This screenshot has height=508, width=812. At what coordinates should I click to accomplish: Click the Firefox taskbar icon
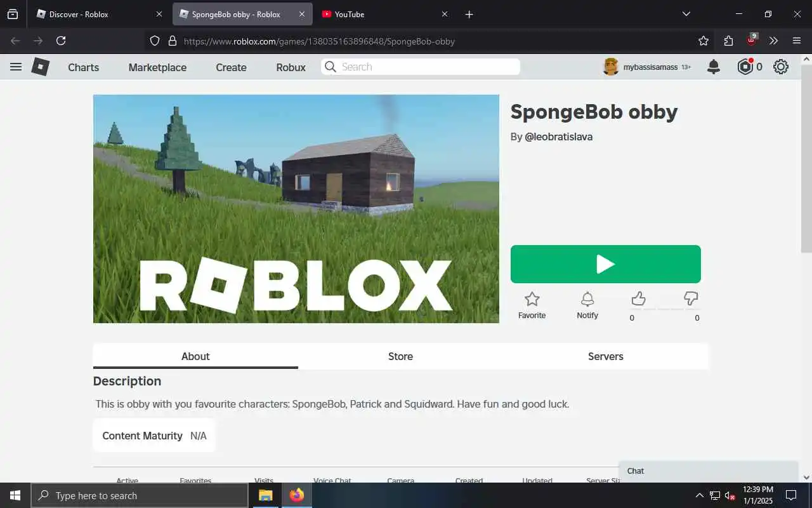click(x=297, y=495)
